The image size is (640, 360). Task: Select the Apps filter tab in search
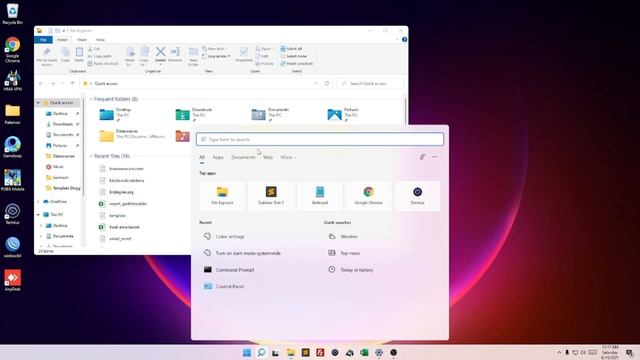pos(218,157)
